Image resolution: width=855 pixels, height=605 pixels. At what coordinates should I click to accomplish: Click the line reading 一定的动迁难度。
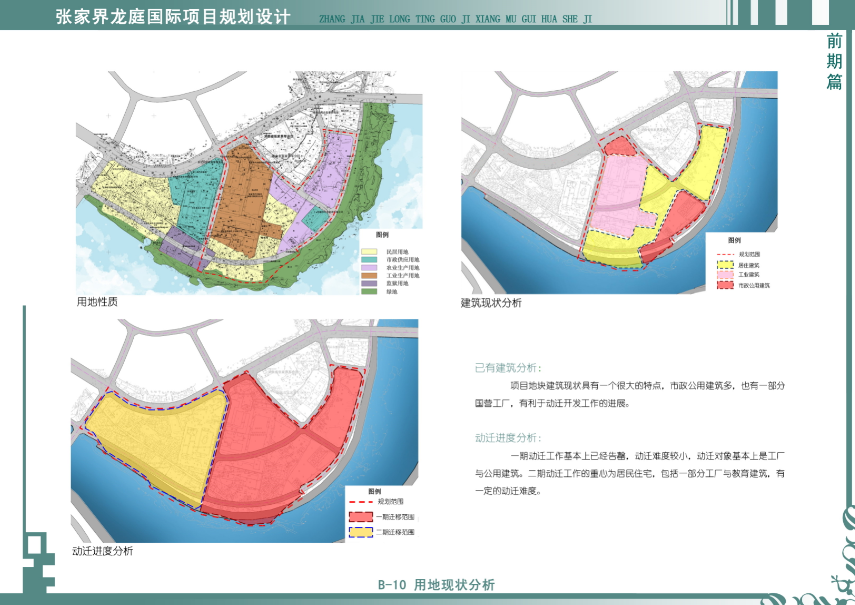pos(508,491)
